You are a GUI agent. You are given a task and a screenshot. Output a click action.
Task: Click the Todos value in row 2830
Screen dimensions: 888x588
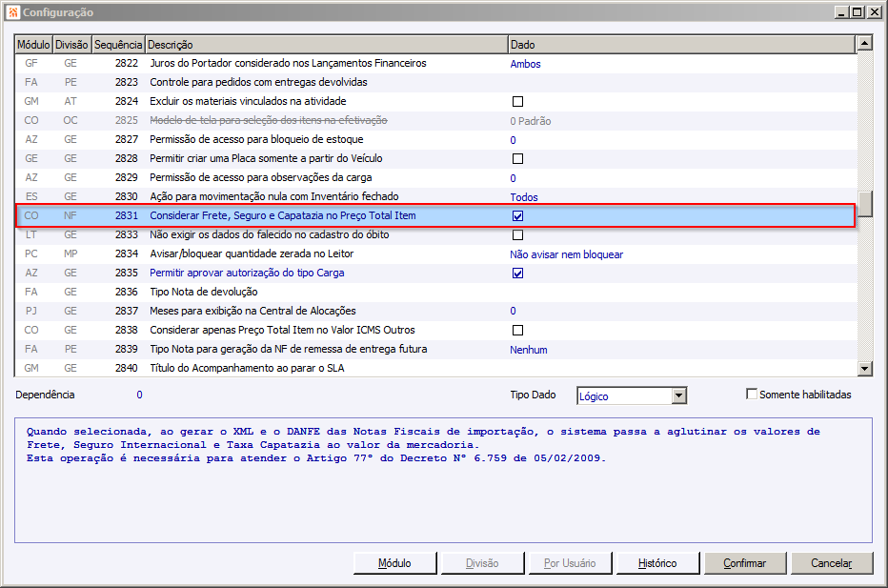[524, 197]
